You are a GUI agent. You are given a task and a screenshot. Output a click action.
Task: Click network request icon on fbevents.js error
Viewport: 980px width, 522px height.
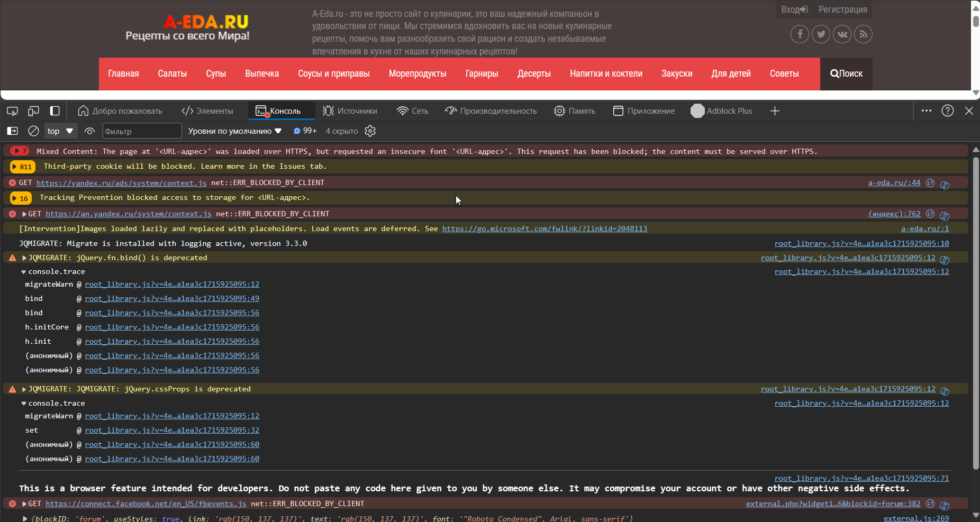[930, 504]
